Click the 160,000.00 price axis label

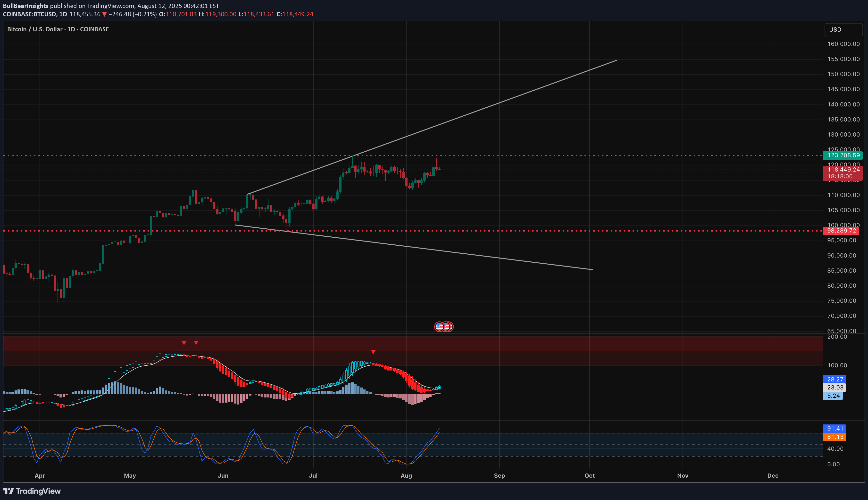tap(844, 44)
